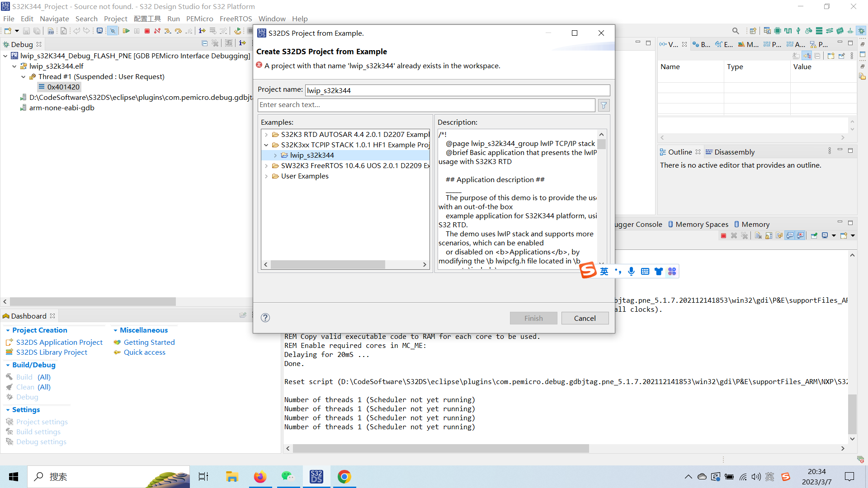Screen dimensions: 868x488
Task: Select the Step Over debug icon
Action: click(x=178, y=31)
